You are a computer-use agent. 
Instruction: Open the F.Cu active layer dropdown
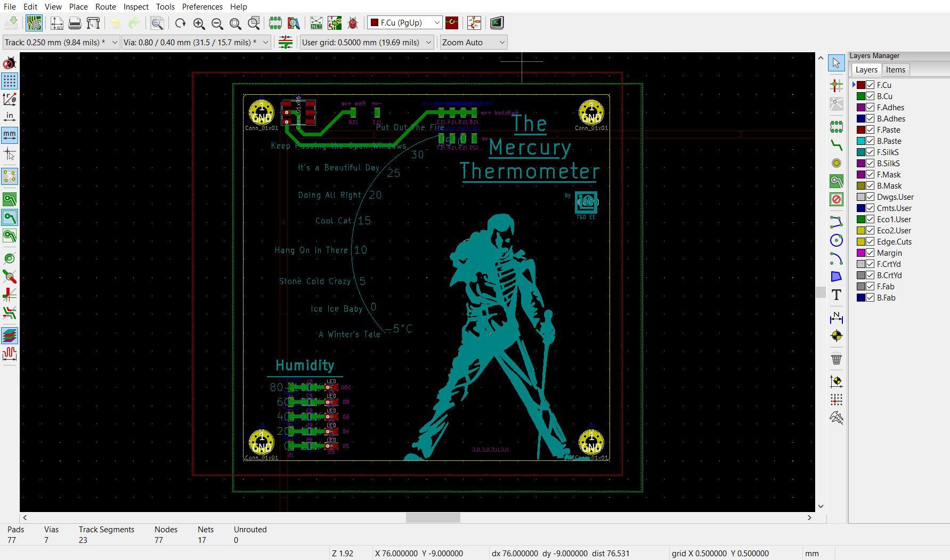coord(404,22)
